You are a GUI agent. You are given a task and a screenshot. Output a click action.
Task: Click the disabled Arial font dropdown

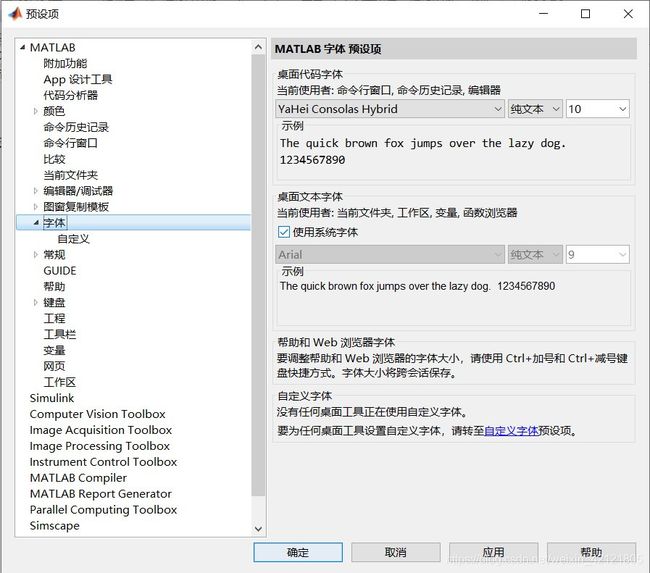point(390,255)
